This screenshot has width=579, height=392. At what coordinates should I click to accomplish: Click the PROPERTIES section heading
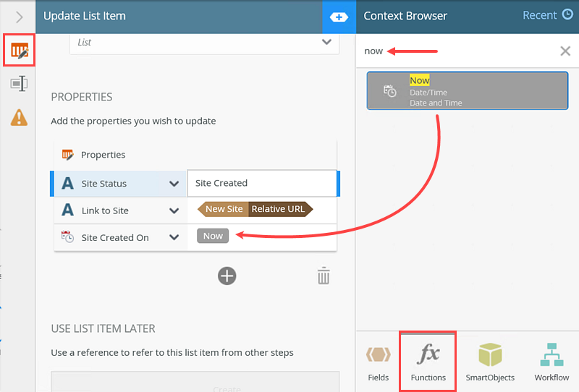tap(82, 97)
